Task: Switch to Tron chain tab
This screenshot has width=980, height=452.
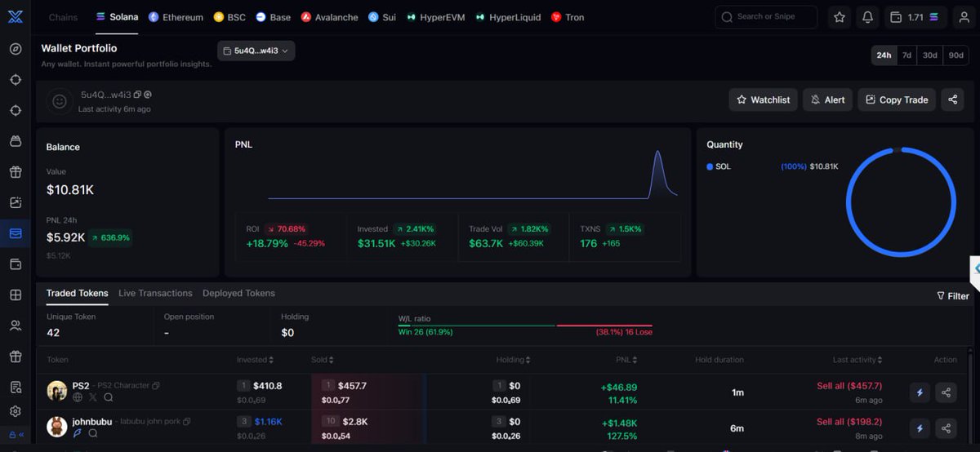Action: pos(568,17)
